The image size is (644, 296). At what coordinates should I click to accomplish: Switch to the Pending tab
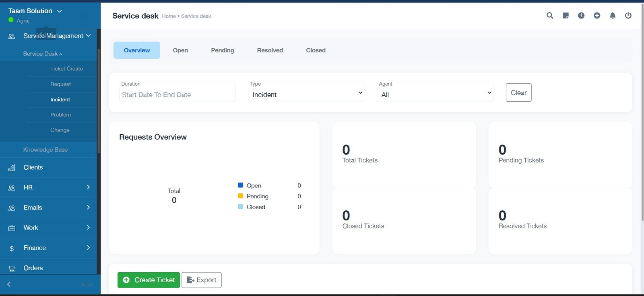(222, 50)
